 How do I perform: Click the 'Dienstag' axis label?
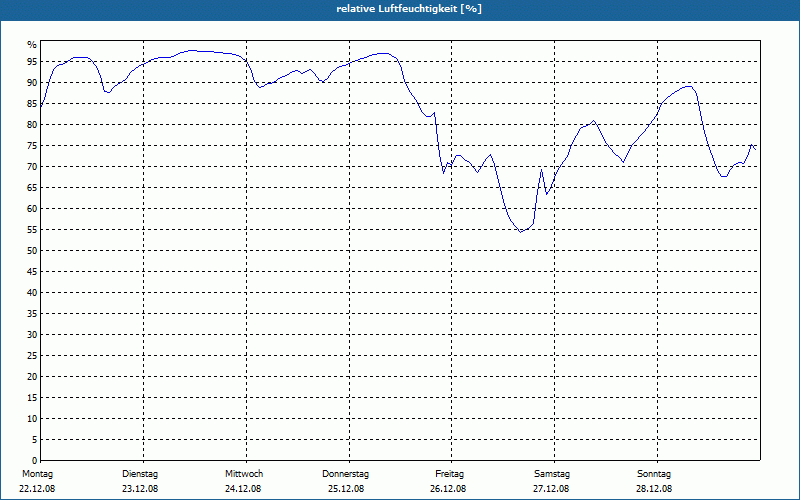[140, 474]
